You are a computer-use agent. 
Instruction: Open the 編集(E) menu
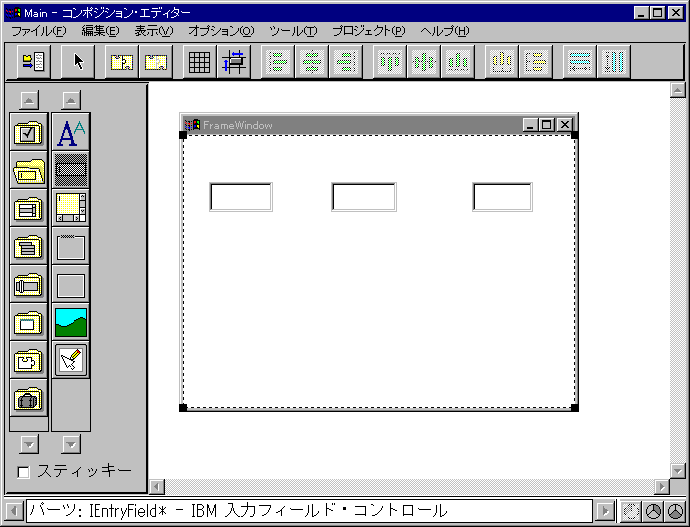[x=100, y=31]
